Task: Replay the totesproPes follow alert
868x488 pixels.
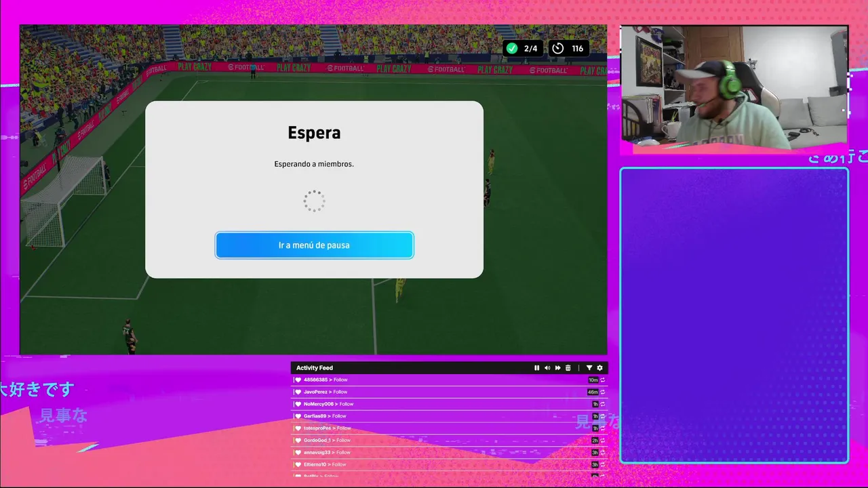Action: [x=602, y=428]
